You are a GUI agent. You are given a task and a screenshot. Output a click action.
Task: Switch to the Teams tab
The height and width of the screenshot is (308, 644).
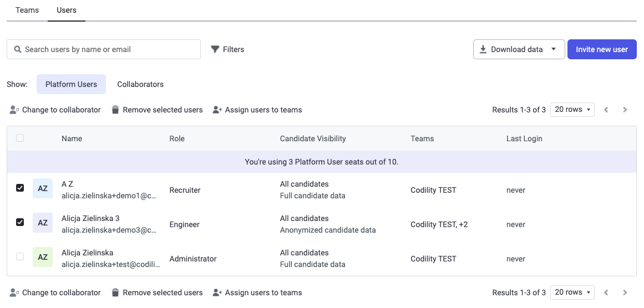tap(27, 11)
